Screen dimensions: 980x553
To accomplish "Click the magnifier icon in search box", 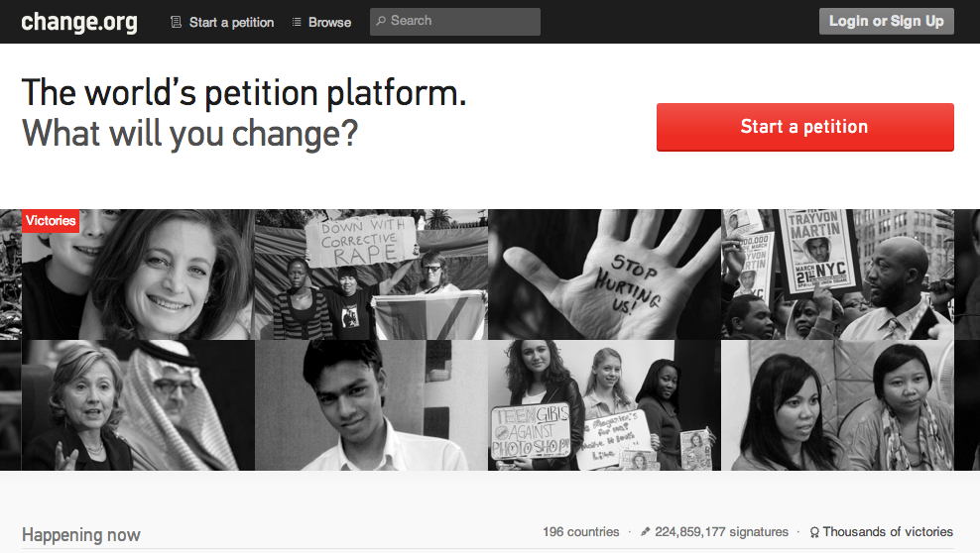I will (x=381, y=21).
